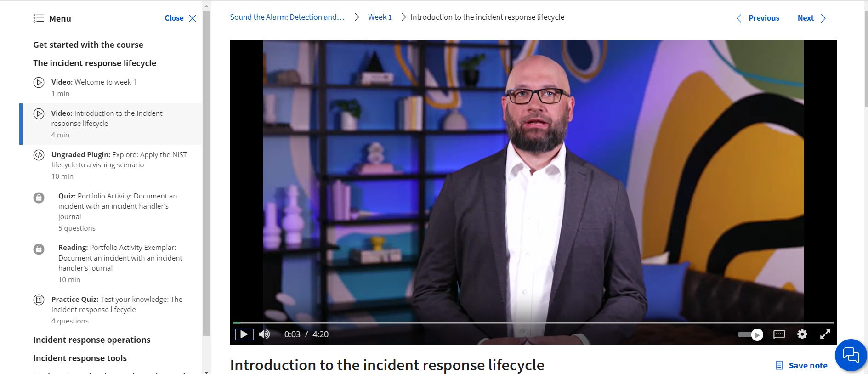This screenshot has width=868, height=374.
Task: Open the chat support bubble
Action: click(851, 355)
